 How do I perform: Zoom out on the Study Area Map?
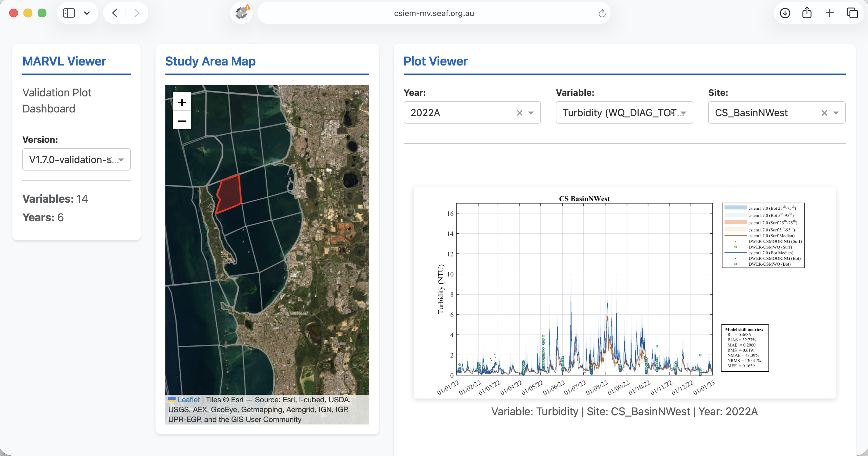click(x=182, y=120)
